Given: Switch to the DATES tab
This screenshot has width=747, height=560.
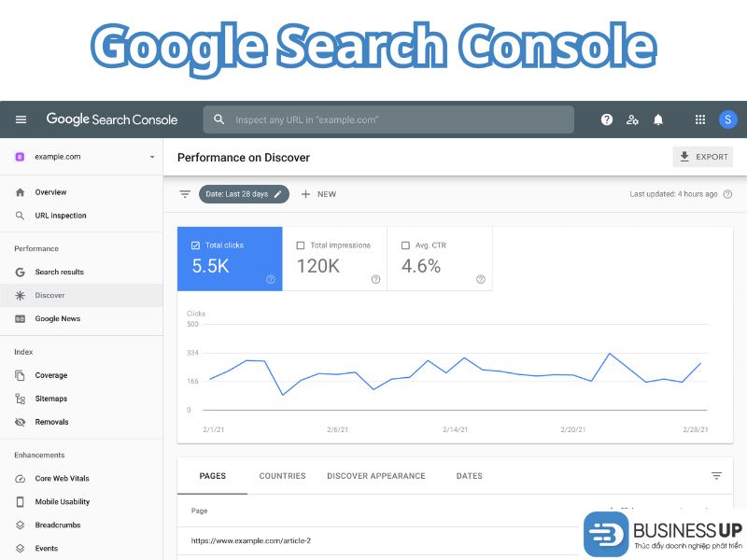Looking at the screenshot, I should tap(470, 476).
